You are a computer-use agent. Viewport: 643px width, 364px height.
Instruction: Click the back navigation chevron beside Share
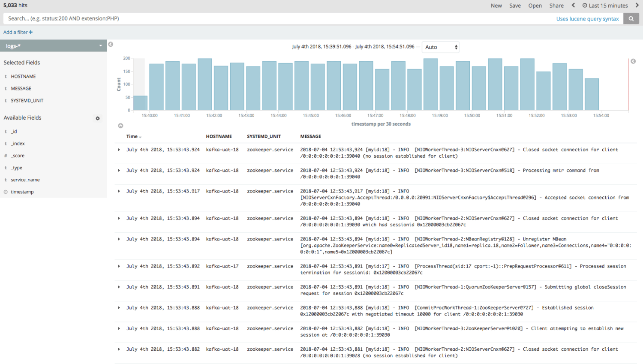tap(573, 5)
